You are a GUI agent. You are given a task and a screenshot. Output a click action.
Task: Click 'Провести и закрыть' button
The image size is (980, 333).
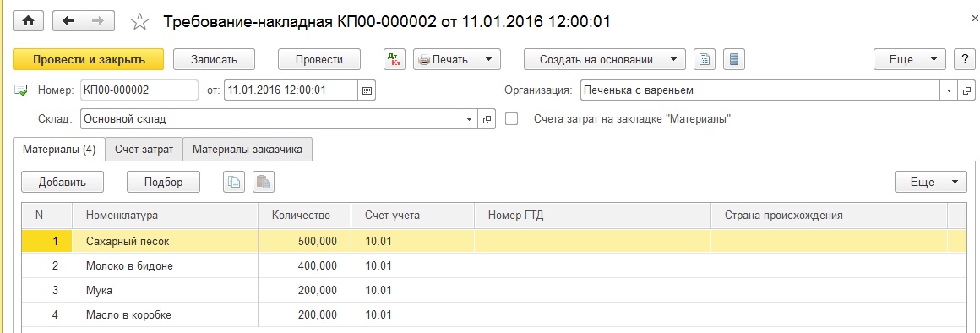point(88,59)
